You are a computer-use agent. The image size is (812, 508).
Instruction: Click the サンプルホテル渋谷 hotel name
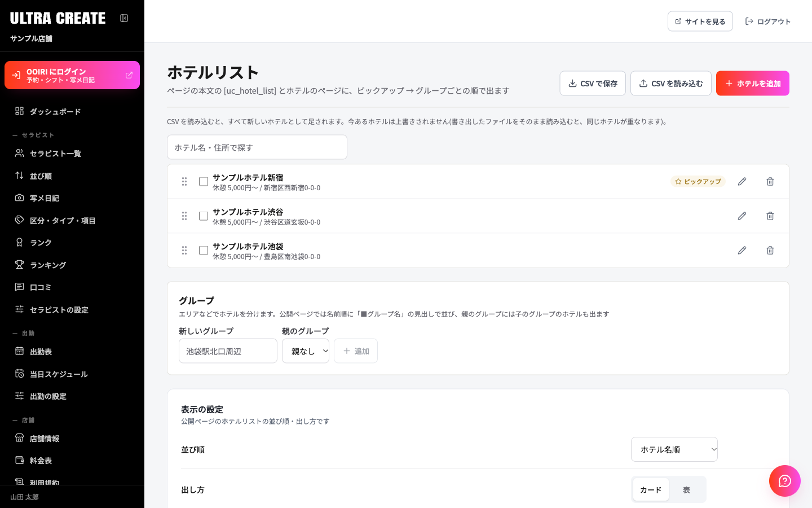[x=248, y=212]
